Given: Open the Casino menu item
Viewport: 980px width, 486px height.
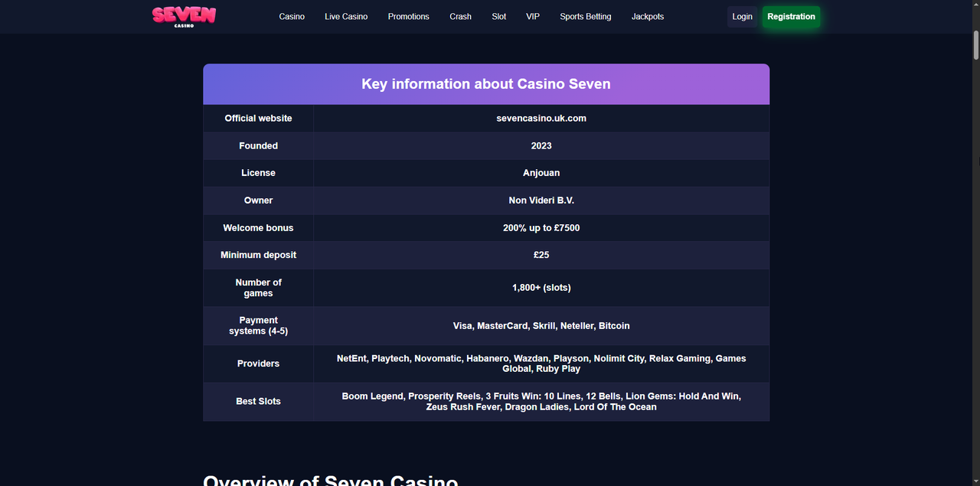Looking at the screenshot, I should [292, 17].
